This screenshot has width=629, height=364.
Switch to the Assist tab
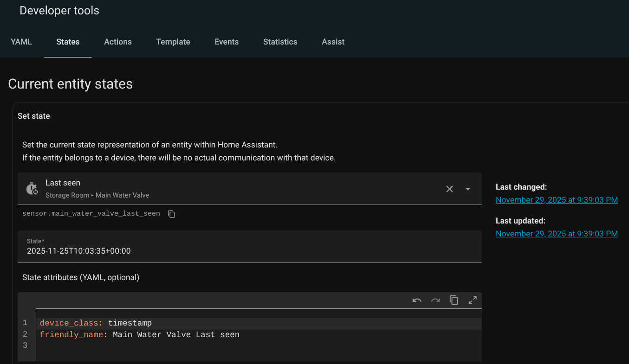tap(333, 42)
